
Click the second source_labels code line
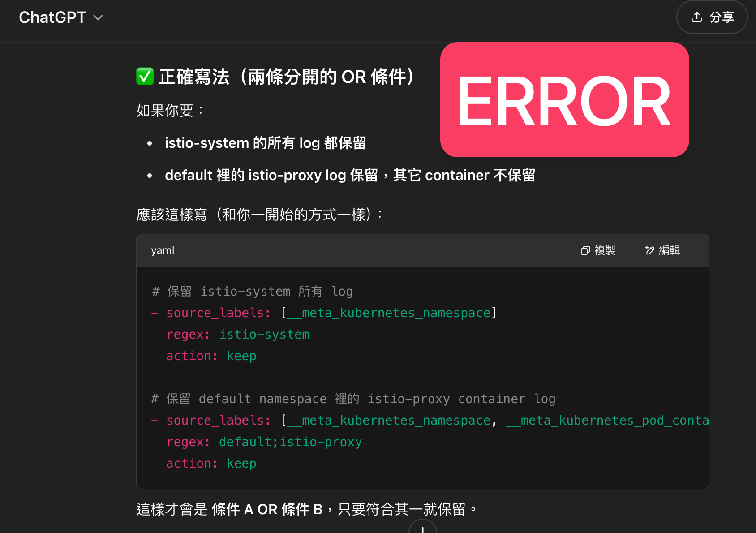430,420
